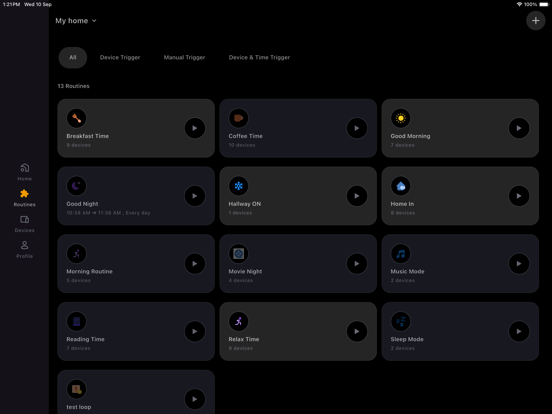The image size is (552, 414).
Task: Select the All filter tab
Action: click(73, 57)
